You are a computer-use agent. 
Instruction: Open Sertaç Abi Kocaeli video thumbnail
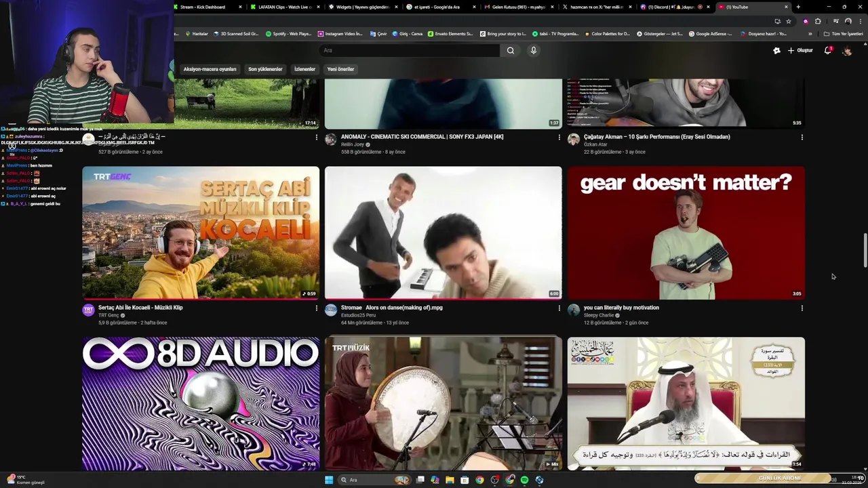coord(201,232)
